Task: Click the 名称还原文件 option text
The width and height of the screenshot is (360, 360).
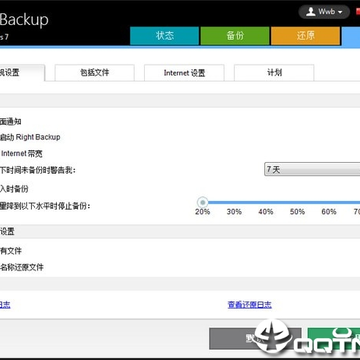Action: tap(22, 267)
